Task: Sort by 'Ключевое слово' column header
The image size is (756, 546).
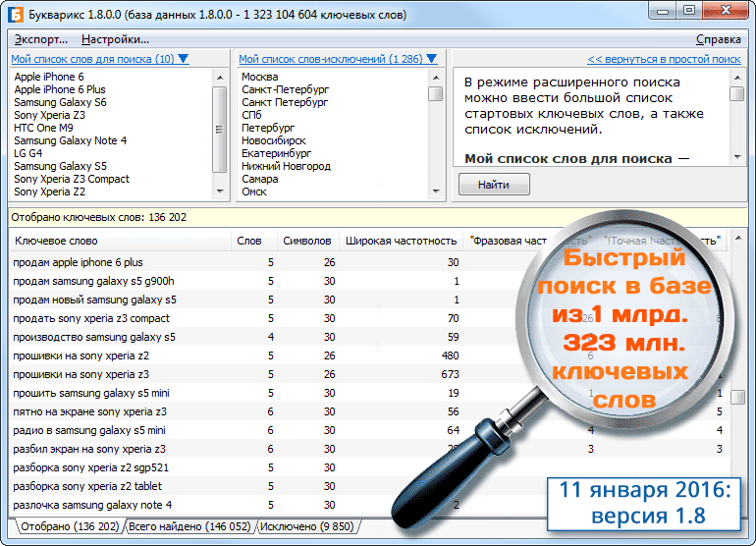Action: 120,241
